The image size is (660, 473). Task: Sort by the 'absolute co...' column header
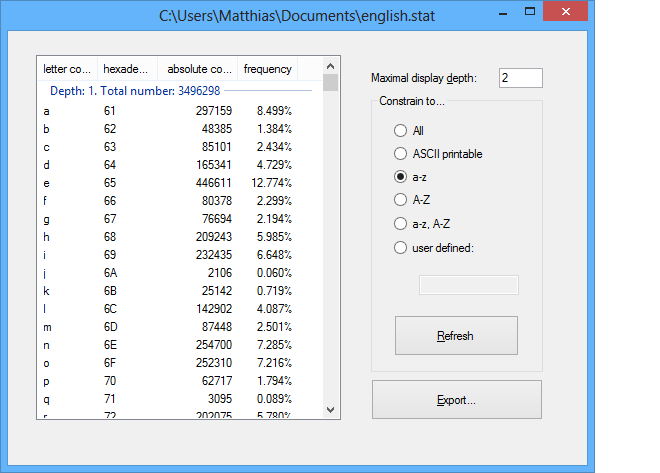(x=199, y=69)
